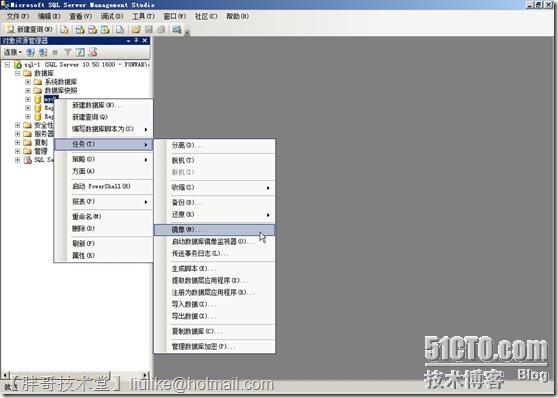Open the 收缩 submenu
The image size is (558, 398).
(x=214, y=187)
